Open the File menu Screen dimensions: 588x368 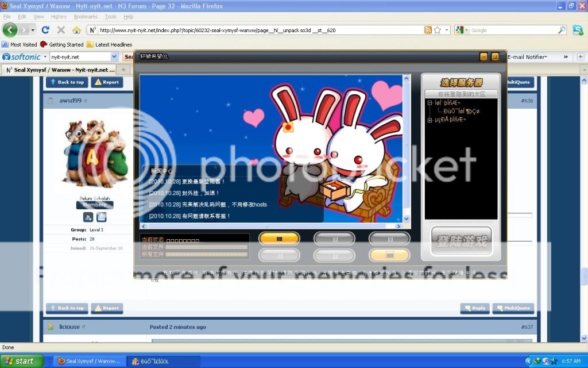pyautogui.click(x=7, y=17)
